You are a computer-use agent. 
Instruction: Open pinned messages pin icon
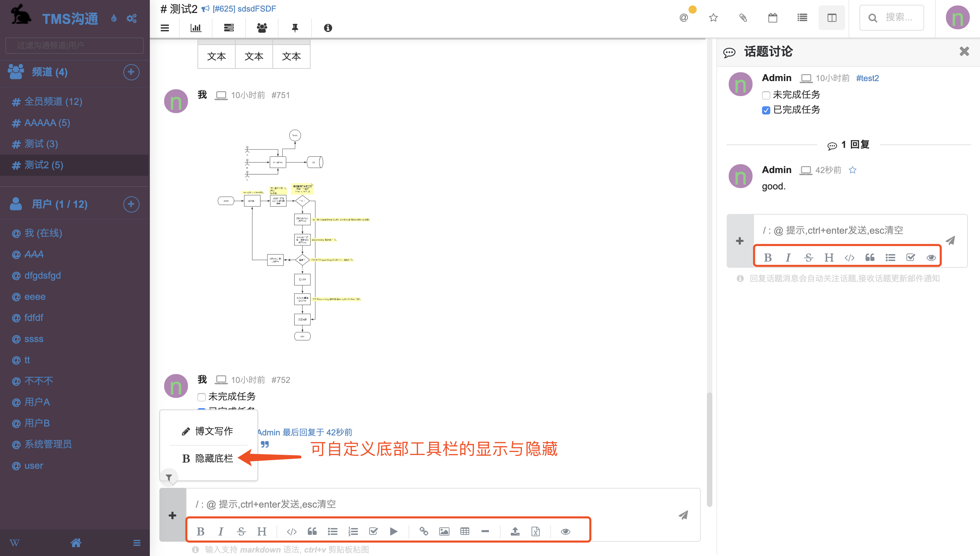295,28
